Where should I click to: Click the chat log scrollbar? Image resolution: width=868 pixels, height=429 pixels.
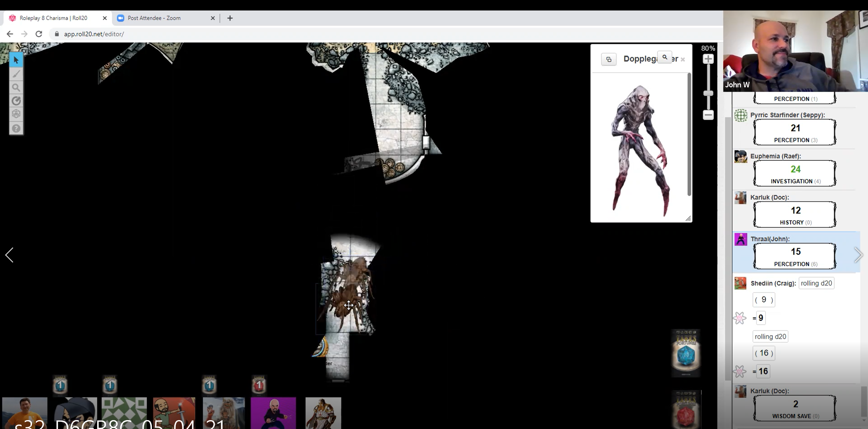point(865,402)
